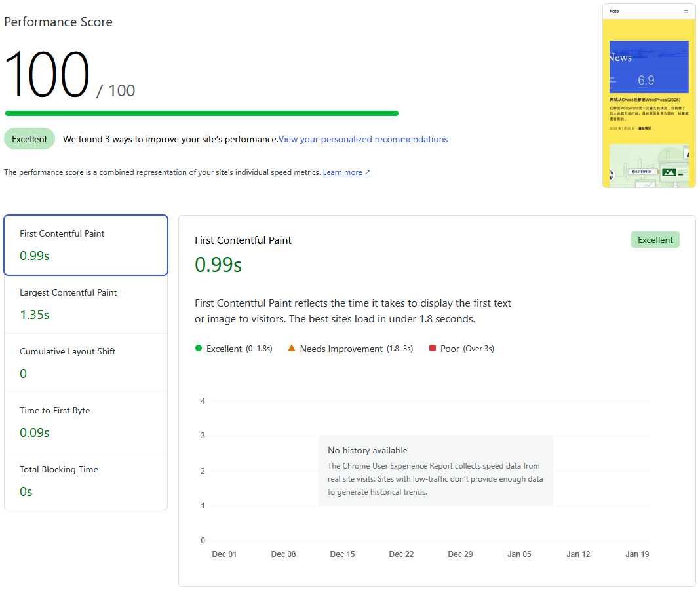The image size is (700, 593).
Task: Click the red Poor legend square
Action: click(x=433, y=348)
